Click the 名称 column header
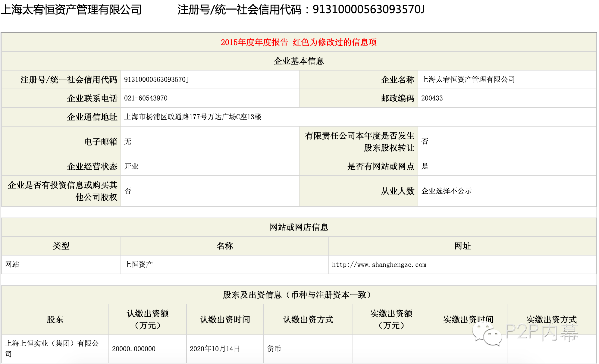599x364 pixels. click(x=225, y=246)
